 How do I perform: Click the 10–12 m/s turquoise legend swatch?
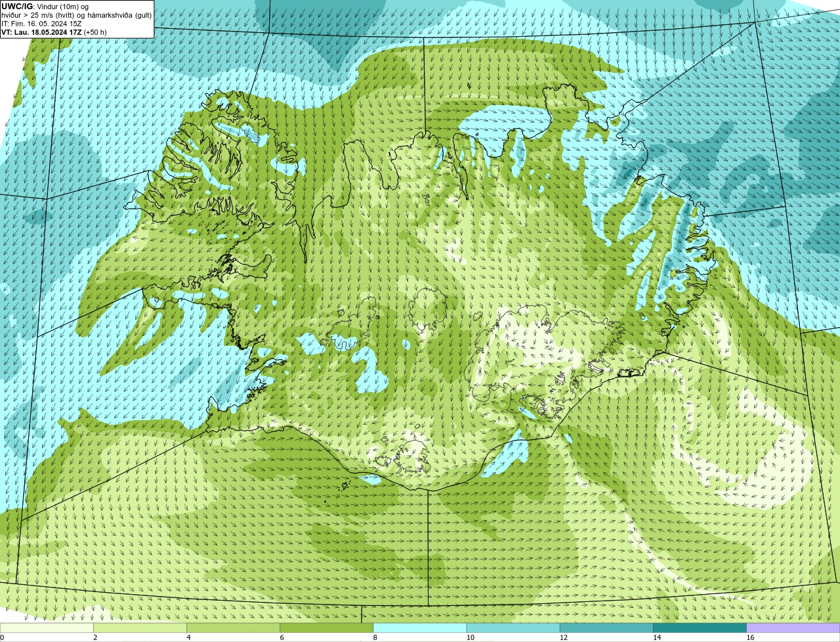(x=513, y=628)
